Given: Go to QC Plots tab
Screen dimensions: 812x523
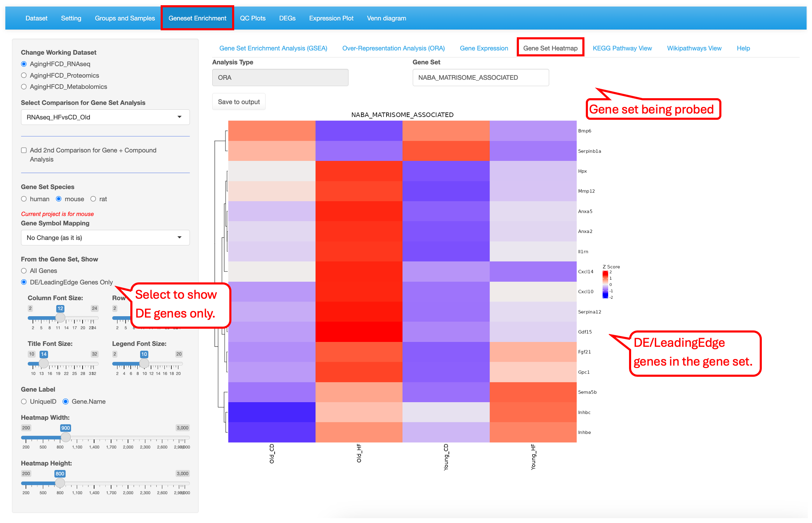Looking at the screenshot, I should (253, 18).
